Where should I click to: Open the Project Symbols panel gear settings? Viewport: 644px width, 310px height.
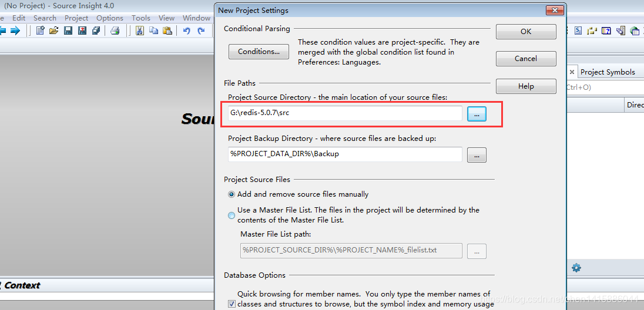pos(576,268)
